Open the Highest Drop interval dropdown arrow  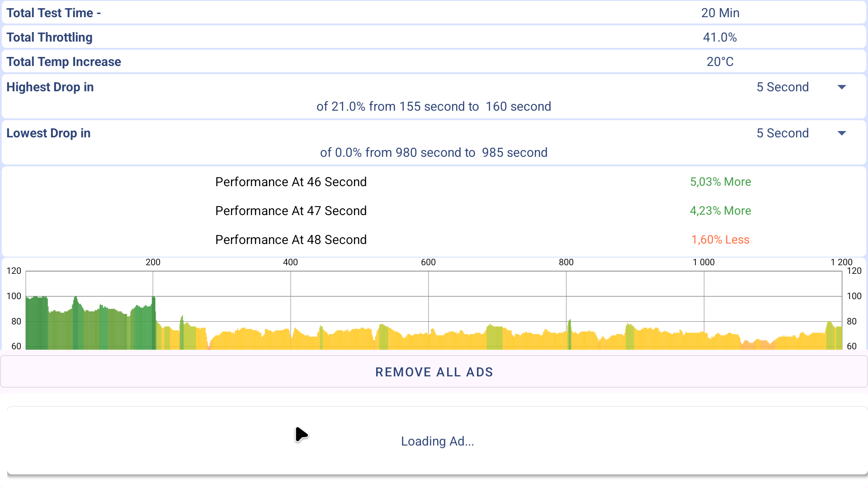coord(841,87)
